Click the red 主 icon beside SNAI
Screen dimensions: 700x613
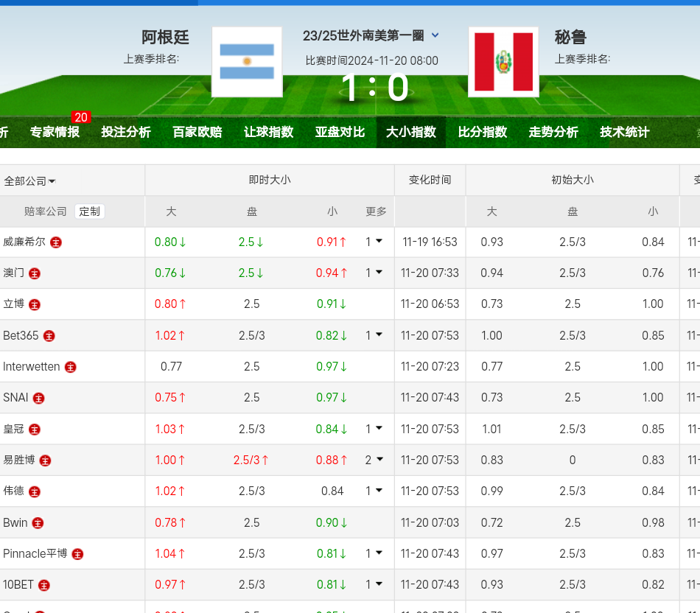[39, 399]
